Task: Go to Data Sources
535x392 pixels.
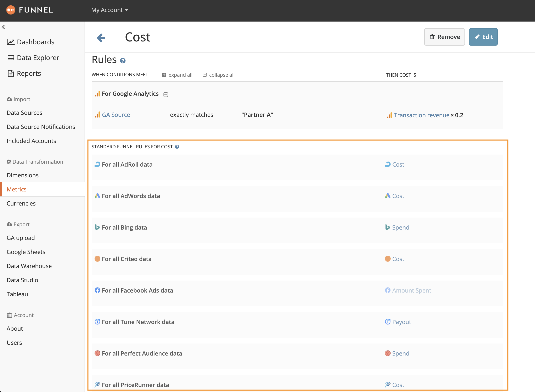Action: tap(24, 113)
